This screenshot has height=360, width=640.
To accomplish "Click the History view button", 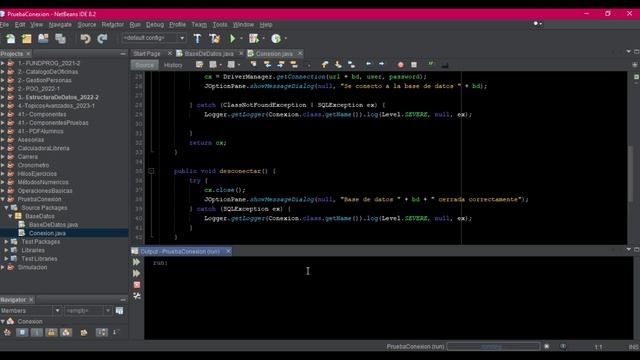I will (x=173, y=65).
